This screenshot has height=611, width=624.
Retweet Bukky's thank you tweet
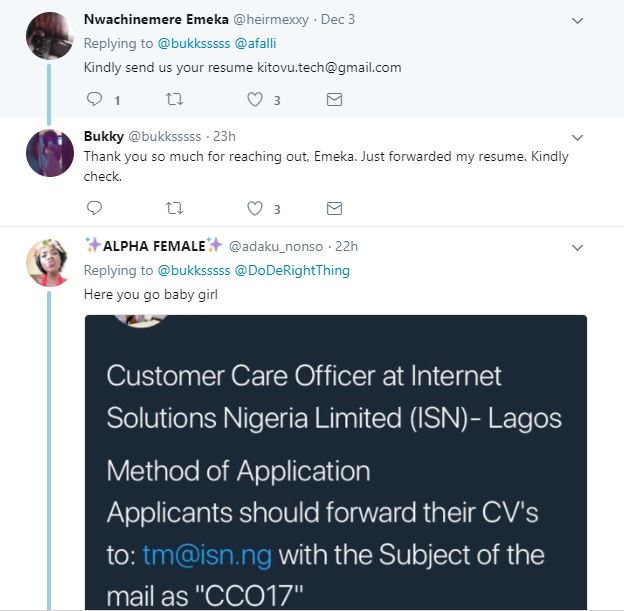175,208
